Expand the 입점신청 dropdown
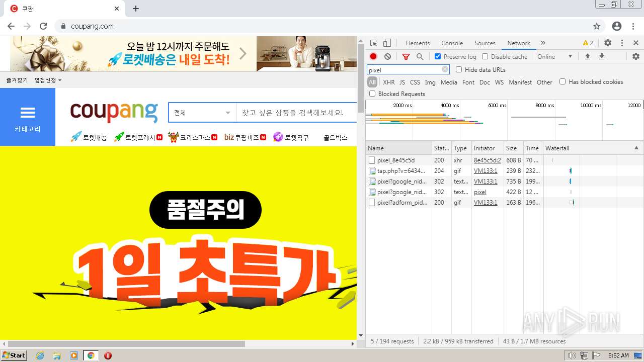This screenshot has height=362, width=644. tap(48, 80)
